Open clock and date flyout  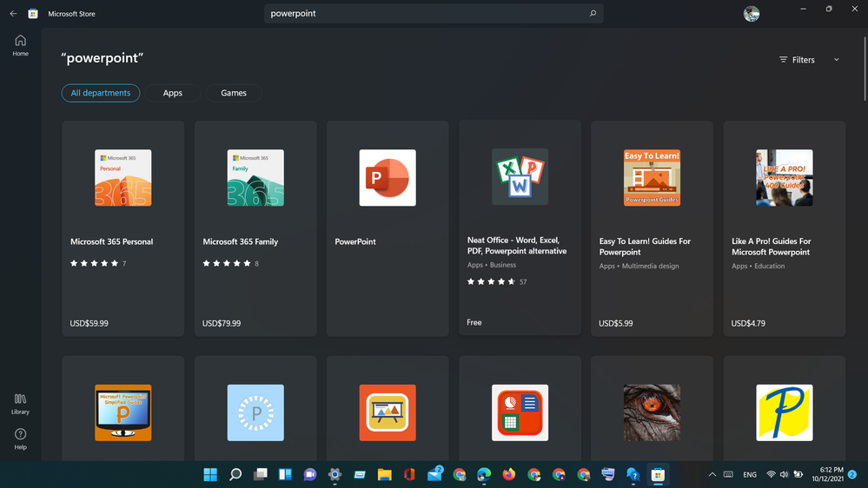point(827,474)
